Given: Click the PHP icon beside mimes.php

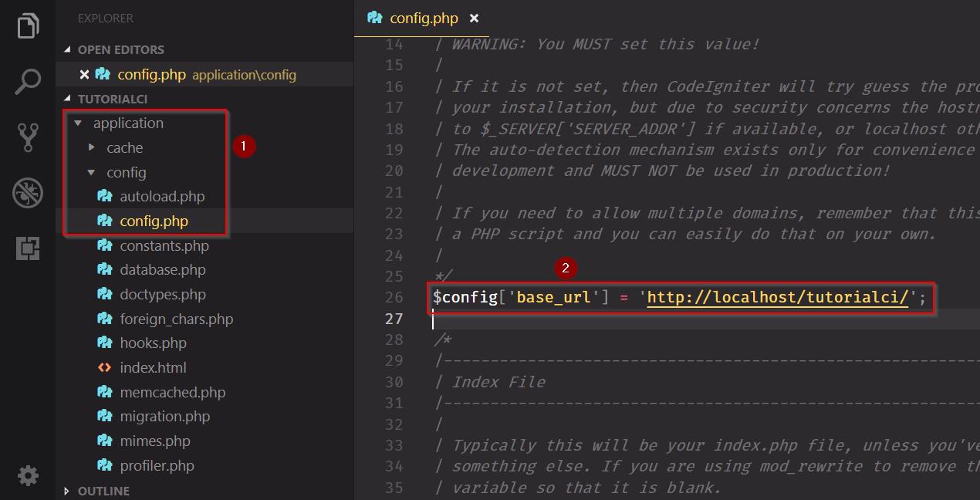Looking at the screenshot, I should pyautogui.click(x=105, y=441).
